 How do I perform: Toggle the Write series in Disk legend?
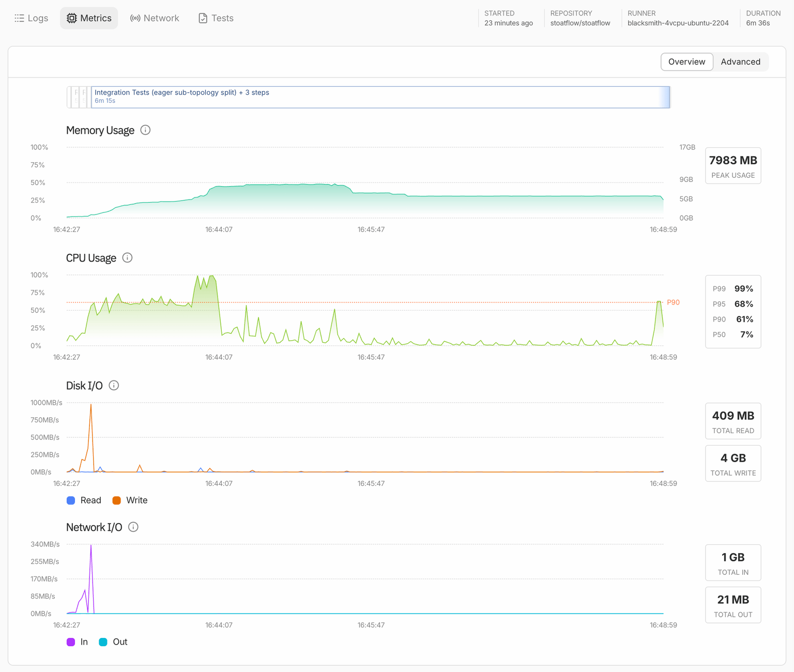130,500
